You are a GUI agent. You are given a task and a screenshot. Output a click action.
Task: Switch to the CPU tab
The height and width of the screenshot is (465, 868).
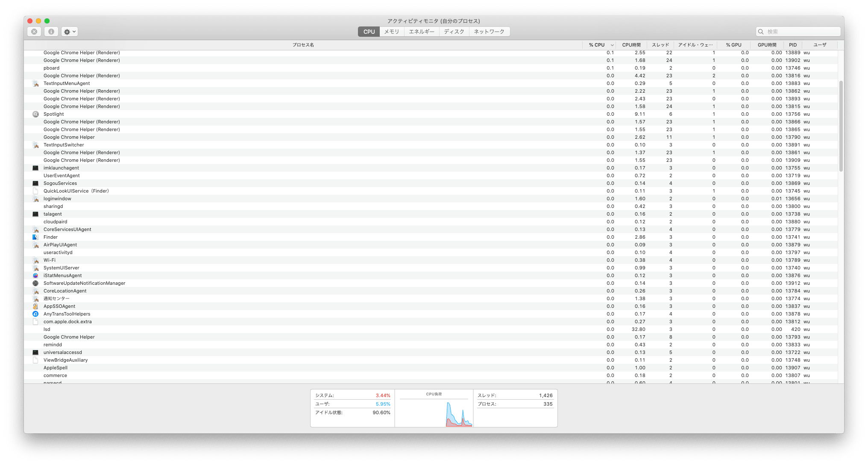coord(369,32)
